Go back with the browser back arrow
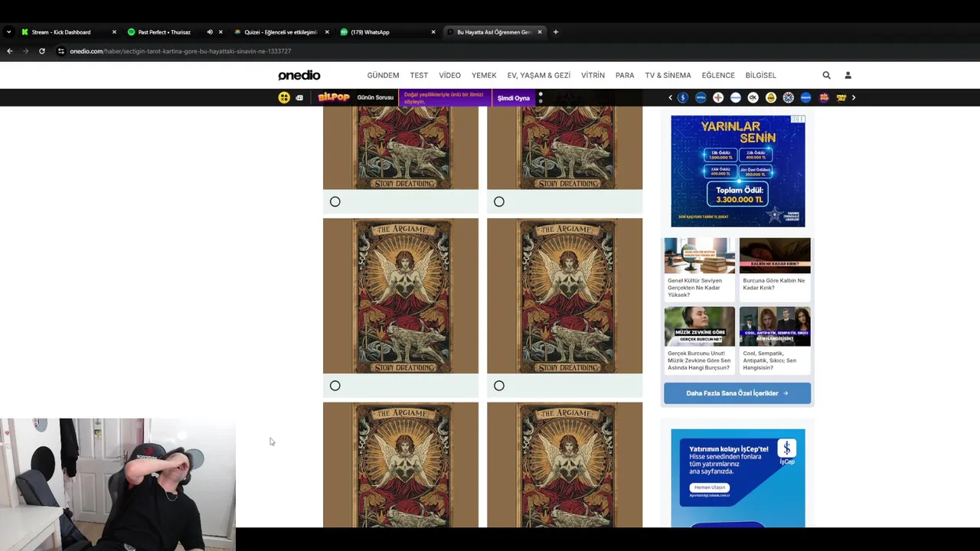Screen dimensions: 980x551 [x=10, y=51]
